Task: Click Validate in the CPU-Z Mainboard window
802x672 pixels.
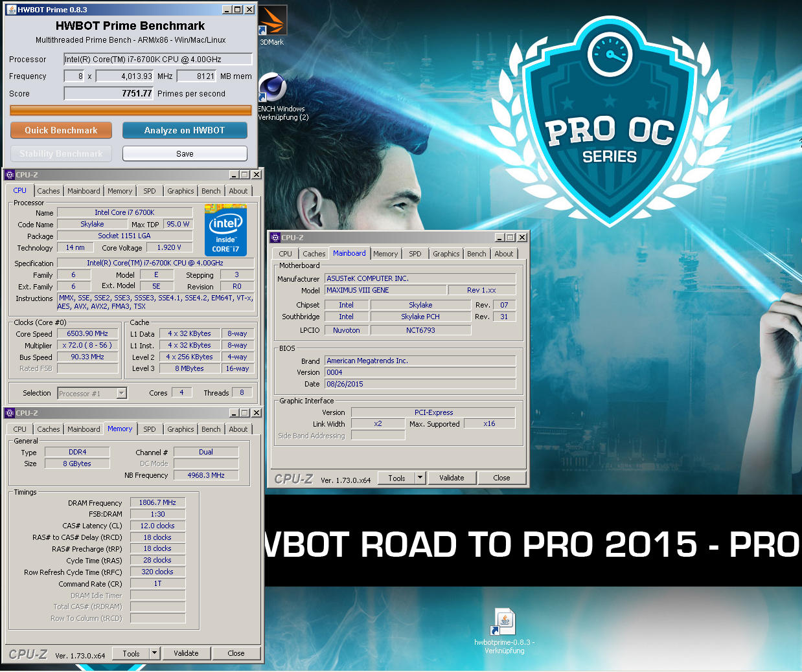Action: tap(452, 478)
